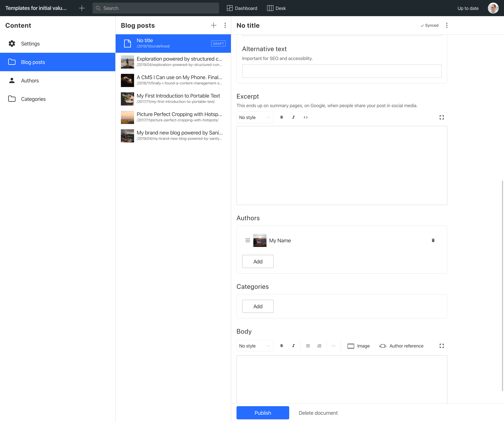Click the Categories folder icon
The image size is (504, 422).
(x=12, y=99)
